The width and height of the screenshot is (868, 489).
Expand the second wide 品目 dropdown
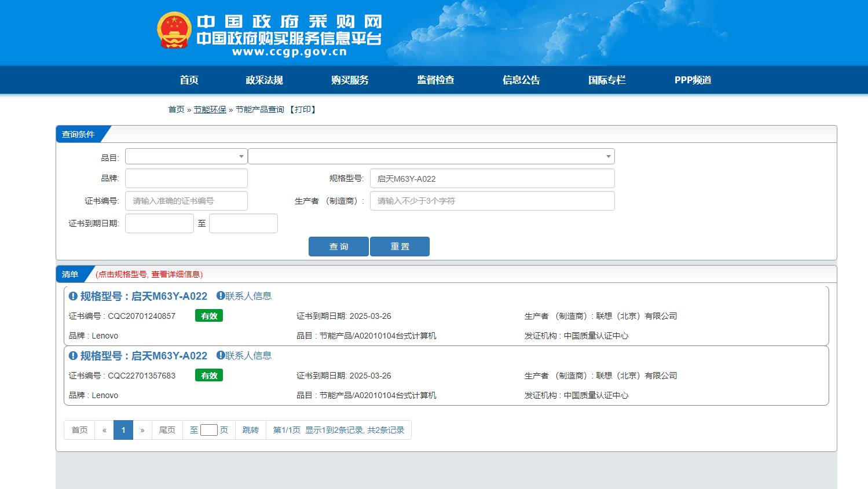[x=431, y=156]
